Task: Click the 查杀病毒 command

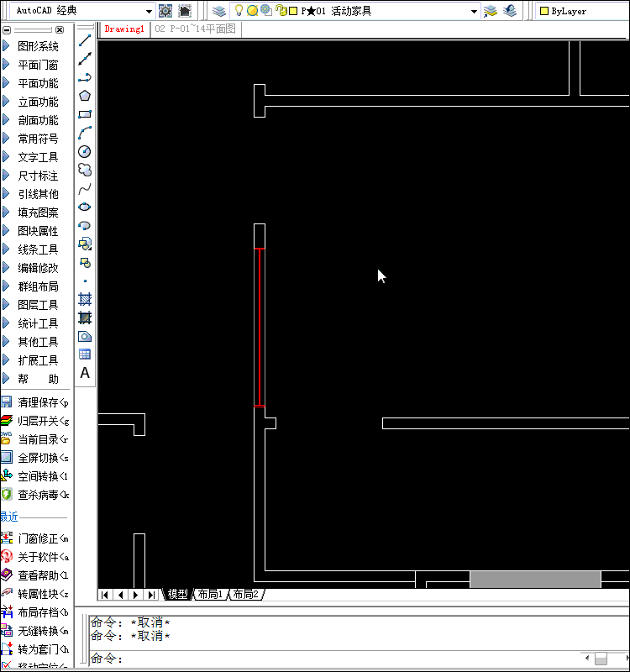Action: pos(34,495)
